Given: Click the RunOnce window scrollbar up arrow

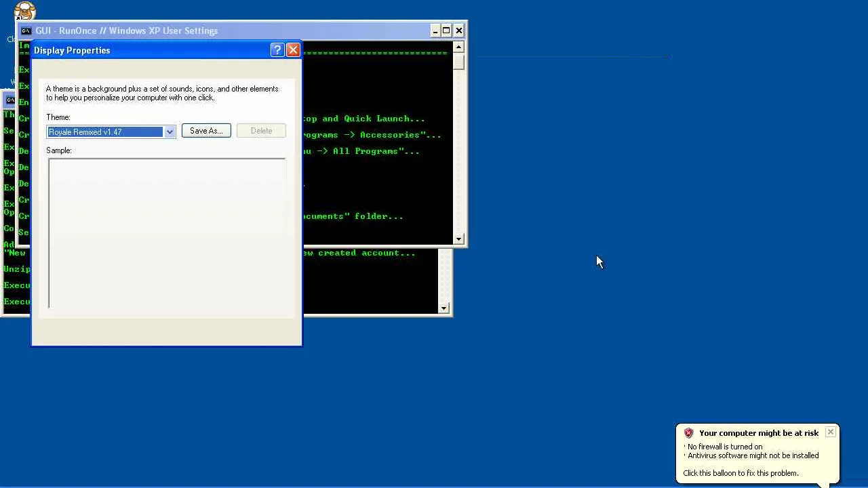Looking at the screenshot, I should click(x=459, y=47).
